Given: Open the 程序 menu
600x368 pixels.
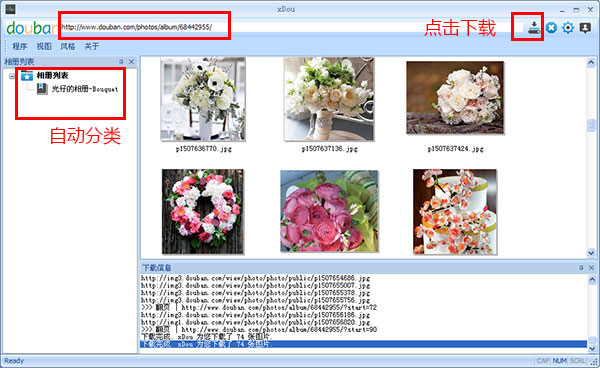Looking at the screenshot, I should tap(20, 47).
